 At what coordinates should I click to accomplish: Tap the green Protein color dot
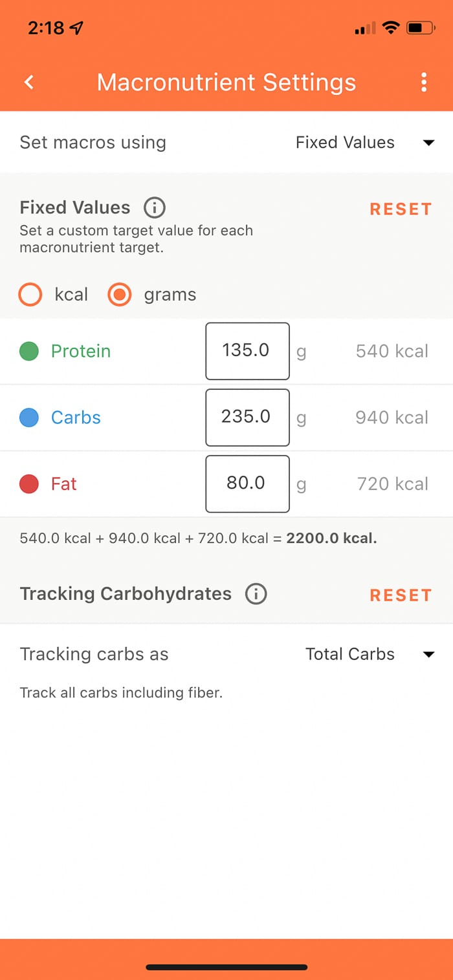30,350
